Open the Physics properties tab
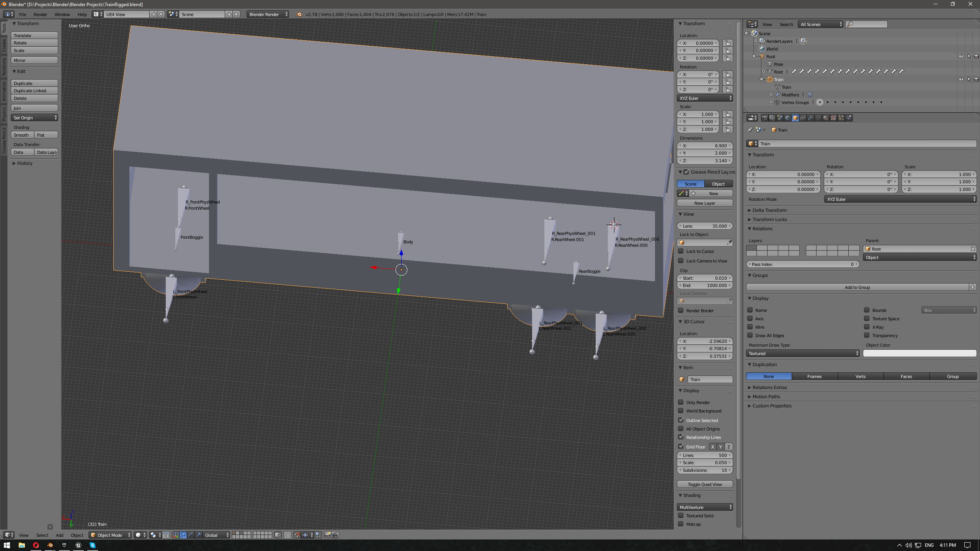This screenshot has height=551, width=980. coord(849,118)
